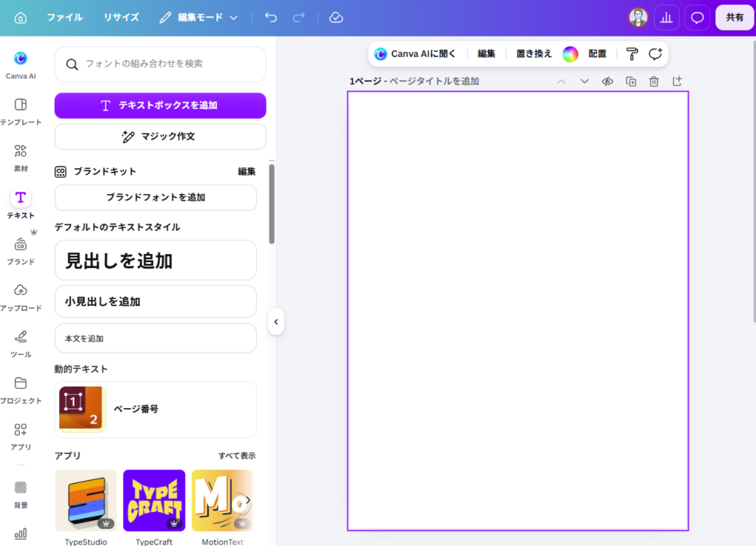The image size is (756, 546).
Task: Click 配置 in the floating toolbar
Action: coord(597,53)
